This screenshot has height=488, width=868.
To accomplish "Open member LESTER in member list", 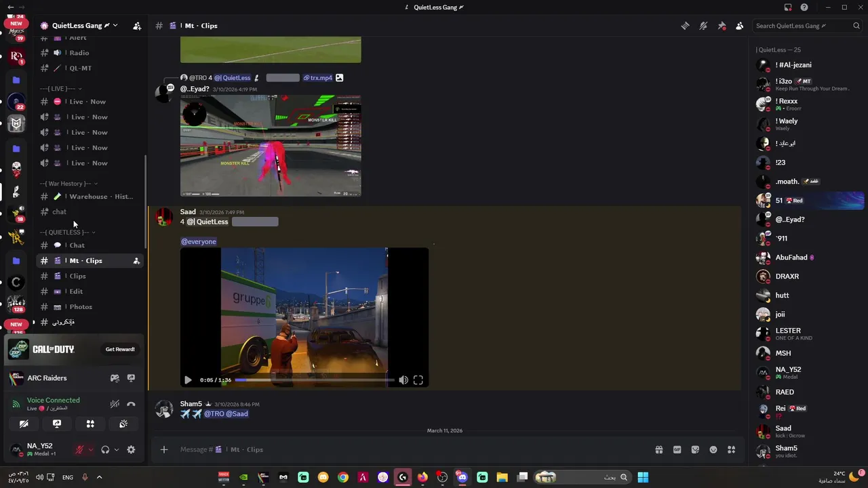I will pyautogui.click(x=810, y=333).
